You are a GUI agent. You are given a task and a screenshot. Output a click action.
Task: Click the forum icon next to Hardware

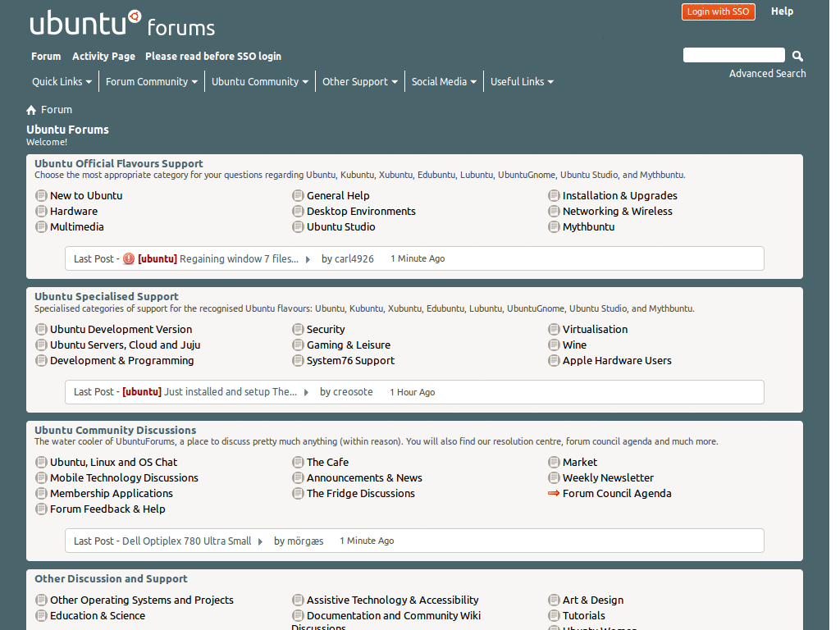(41, 211)
